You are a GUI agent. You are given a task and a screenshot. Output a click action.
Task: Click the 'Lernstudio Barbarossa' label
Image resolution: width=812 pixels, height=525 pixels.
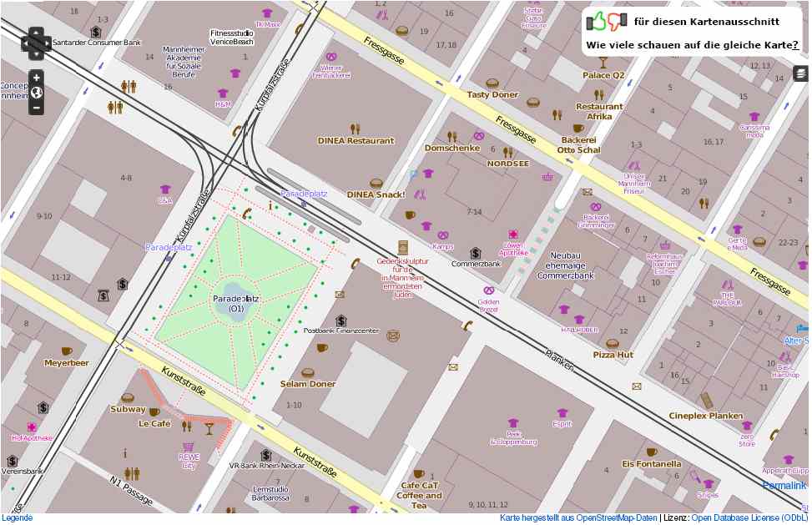(270, 493)
